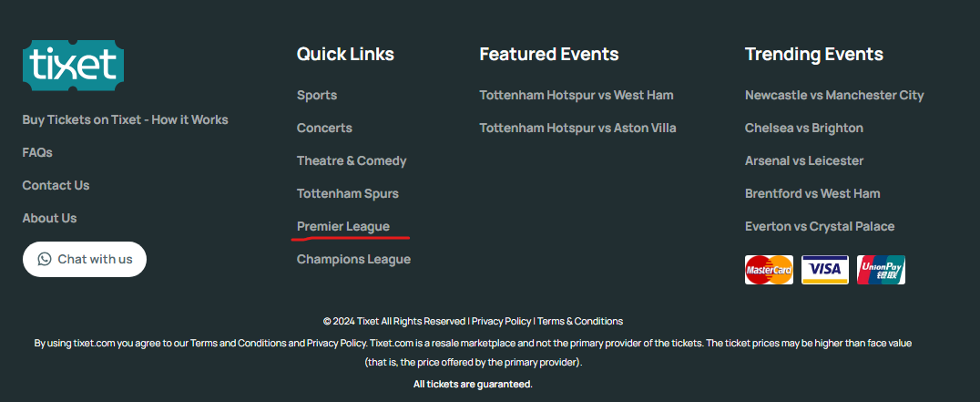
Task: Visit the About Us page
Action: point(49,218)
